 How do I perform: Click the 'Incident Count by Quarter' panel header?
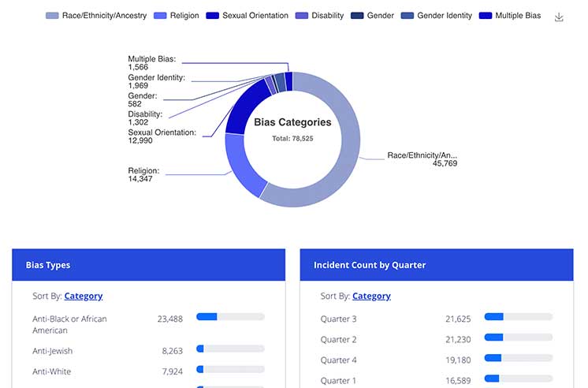[437, 265]
